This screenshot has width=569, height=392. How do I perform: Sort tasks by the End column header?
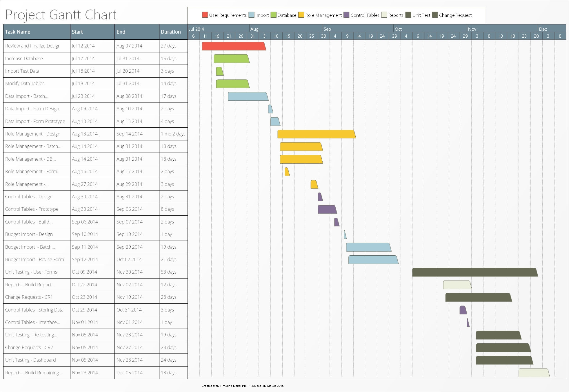point(121,32)
